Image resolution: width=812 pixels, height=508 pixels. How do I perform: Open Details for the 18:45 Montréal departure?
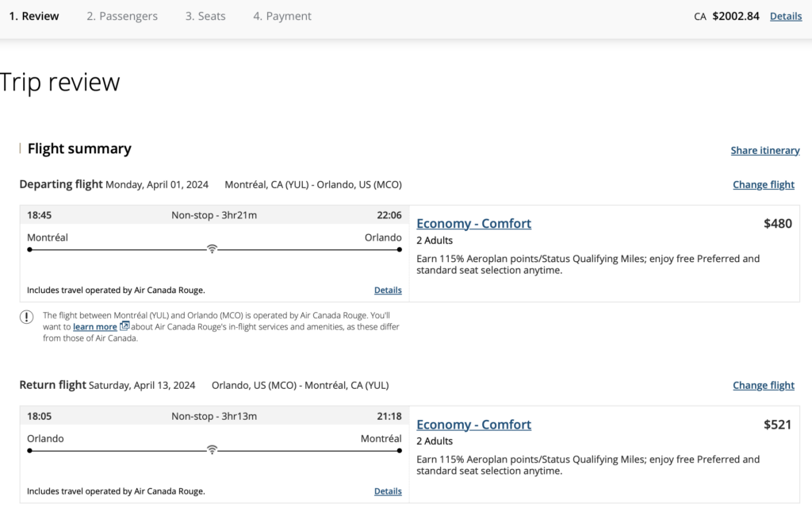(388, 291)
